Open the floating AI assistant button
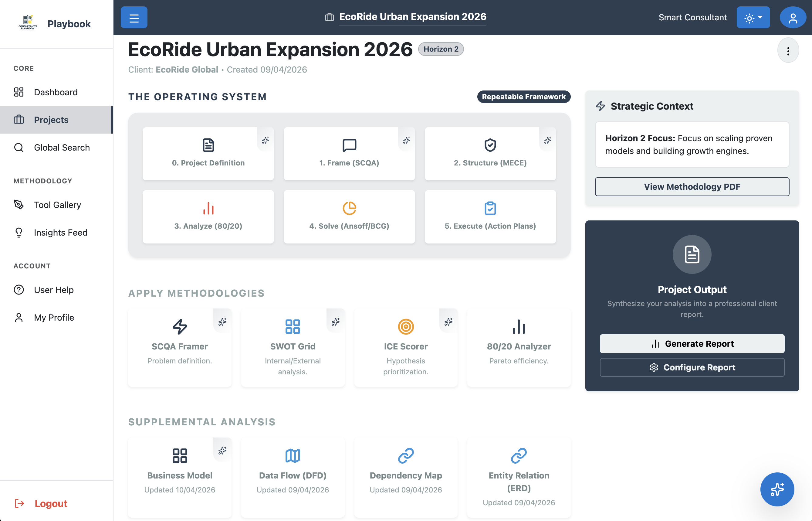Screen dimensions: 812x521 click(x=777, y=489)
